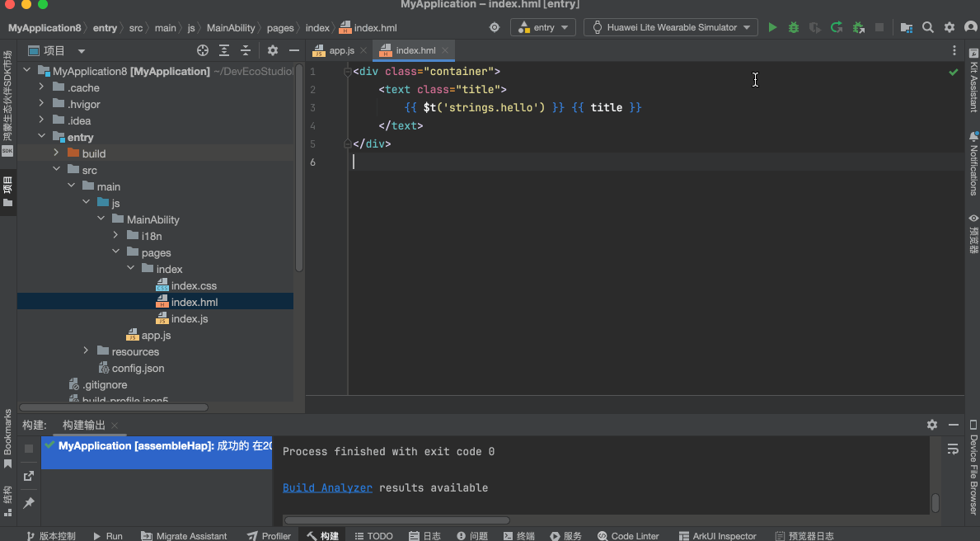Expand the build folder
Image resolution: width=980 pixels, height=541 pixels.
[56, 153]
